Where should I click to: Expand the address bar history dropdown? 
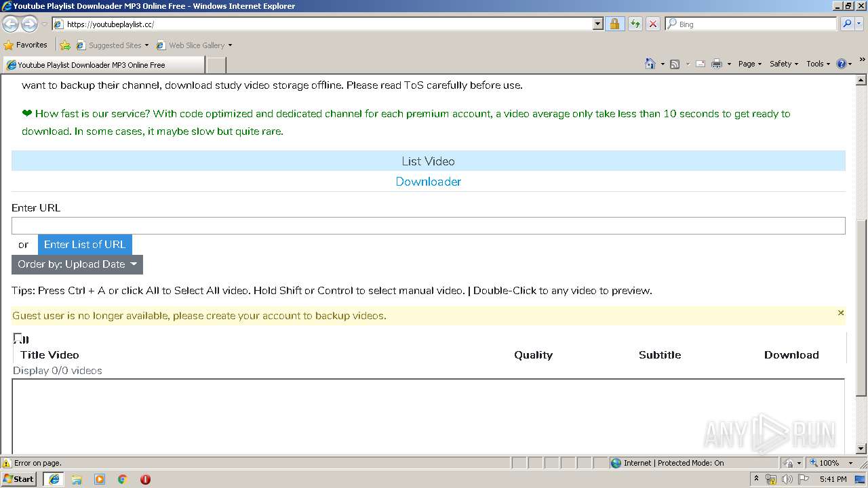597,24
